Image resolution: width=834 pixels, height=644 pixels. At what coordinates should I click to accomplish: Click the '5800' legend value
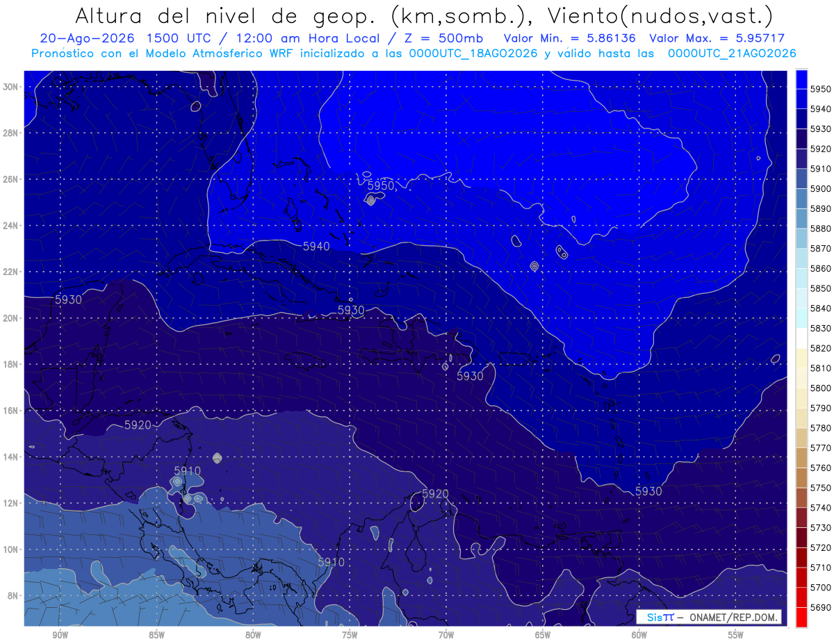821,388
